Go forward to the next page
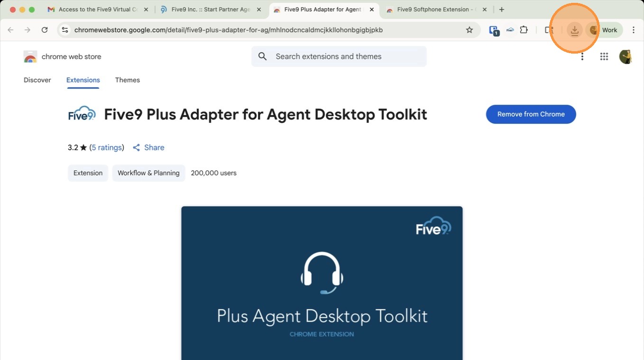The height and width of the screenshot is (360, 644). [28, 30]
